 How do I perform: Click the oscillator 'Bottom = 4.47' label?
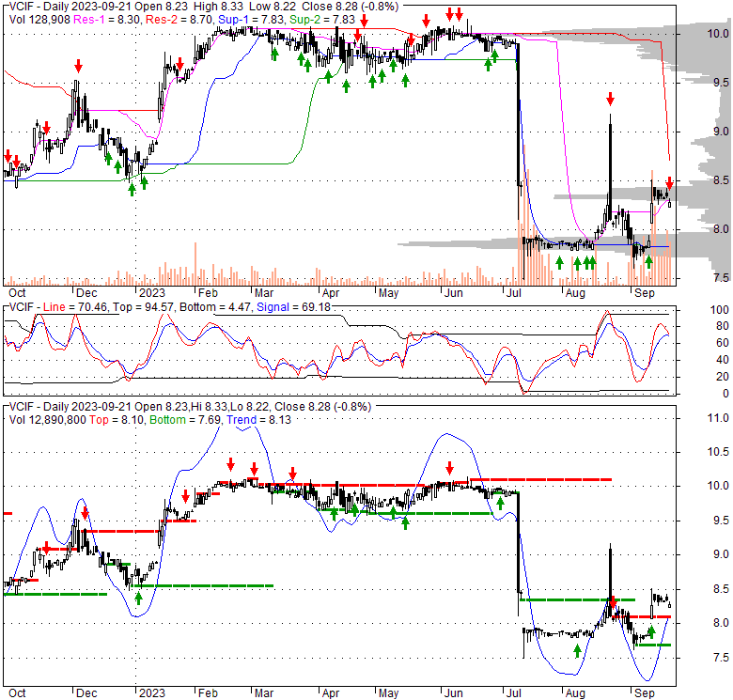click(216, 307)
